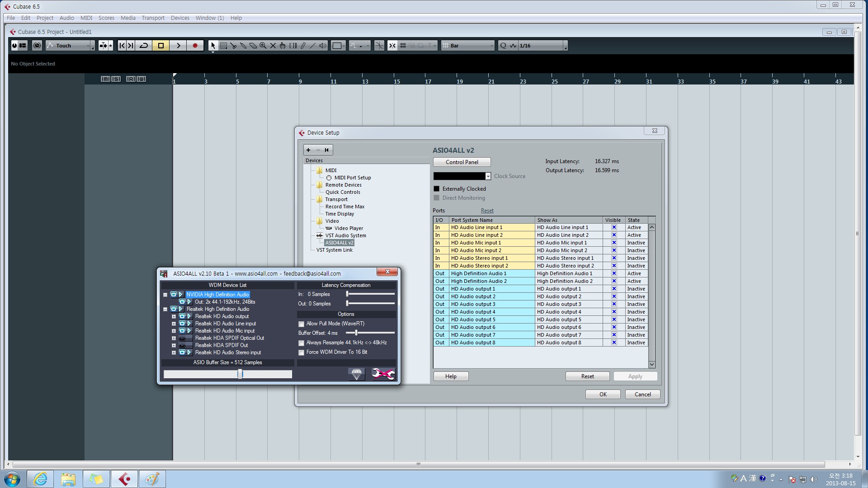Click the Reset link next to Ports
868x488 pixels.
pos(487,211)
